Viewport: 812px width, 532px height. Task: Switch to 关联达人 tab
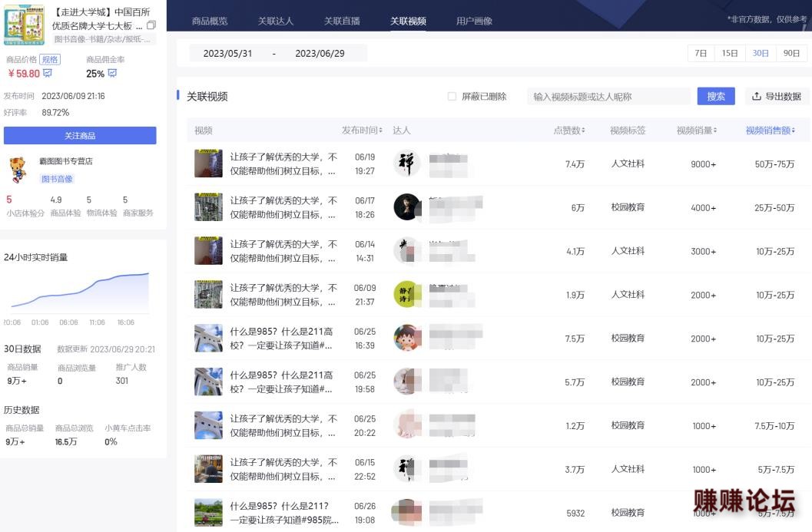pos(276,21)
